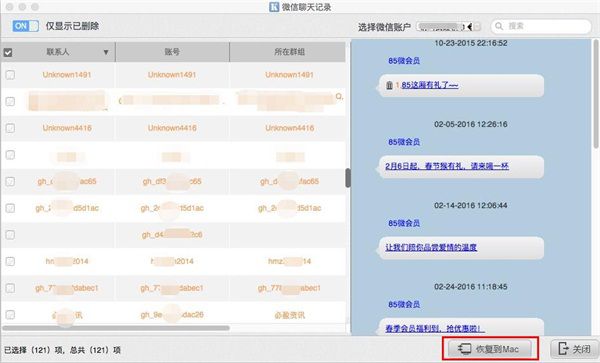600x363 pixels.
Task: Click the 02-14-2016 12:06:44 timestamp
Action: point(471,205)
